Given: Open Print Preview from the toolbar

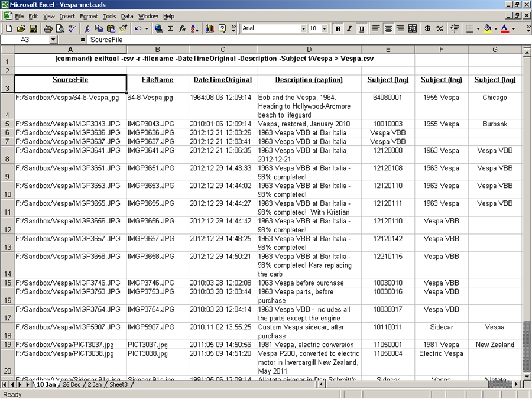Looking at the screenshot, I should (60, 28).
